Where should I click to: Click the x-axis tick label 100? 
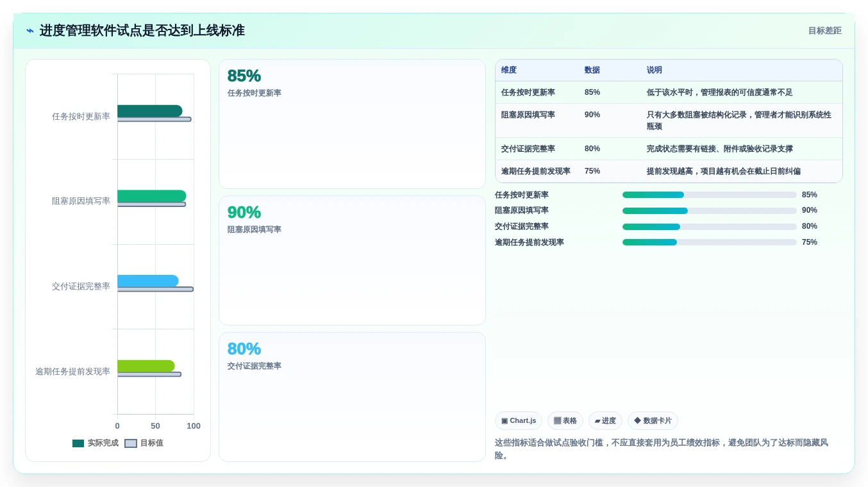(x=194, y=426)
